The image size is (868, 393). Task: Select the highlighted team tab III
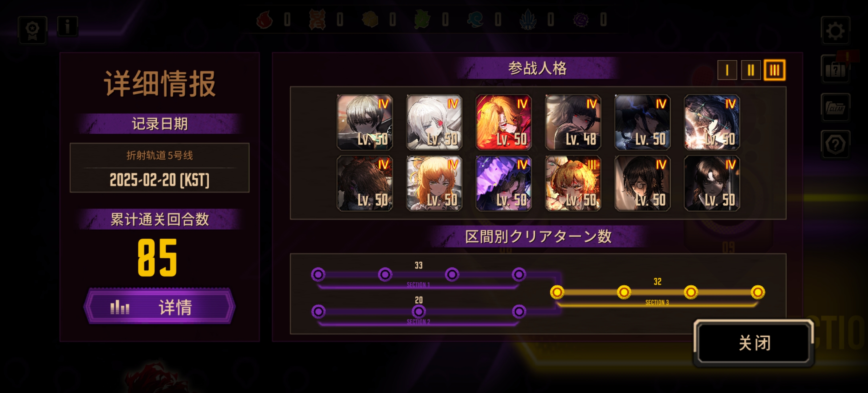775,70
